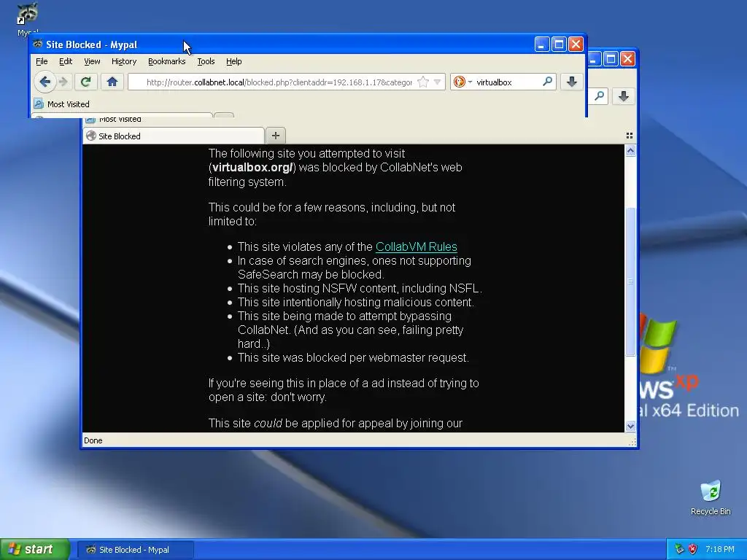Click the Done status bar text
The height and width of the screenshot is (560, 747).
click(x=93, y=440)
